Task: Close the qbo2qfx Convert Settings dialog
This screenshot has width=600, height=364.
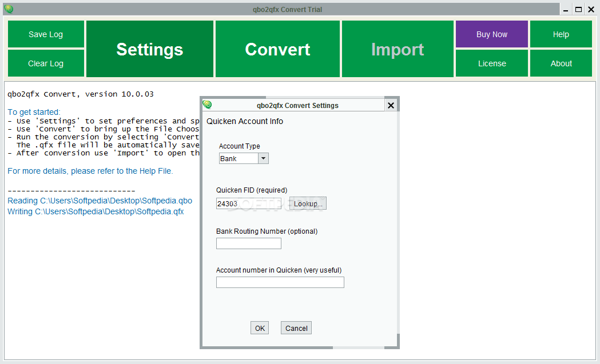Action: click(391, 105)
